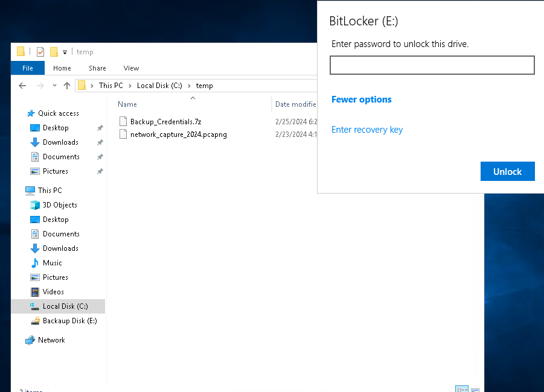This screenshot has width=544, height=392.
Task: Click the Properties icon in the quick access toolbar
Action: 40,52
